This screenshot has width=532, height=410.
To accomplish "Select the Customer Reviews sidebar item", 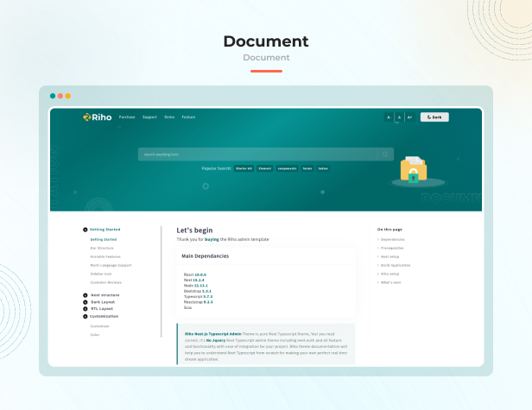I will tap(106, 282).
